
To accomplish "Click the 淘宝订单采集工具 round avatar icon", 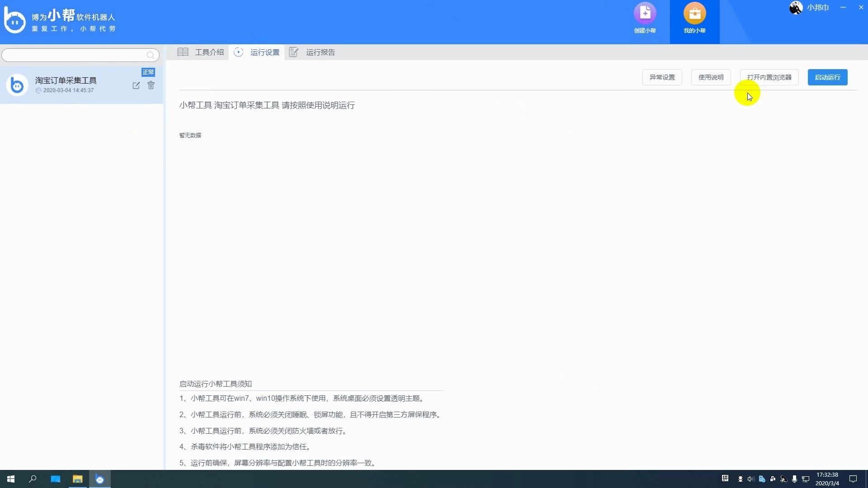I will coord(17,85).
